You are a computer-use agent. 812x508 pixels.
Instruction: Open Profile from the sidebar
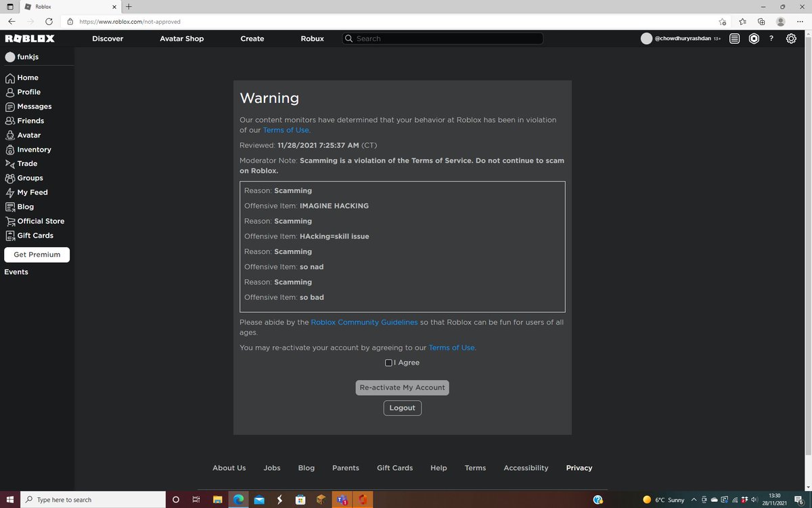coord(23,92)
